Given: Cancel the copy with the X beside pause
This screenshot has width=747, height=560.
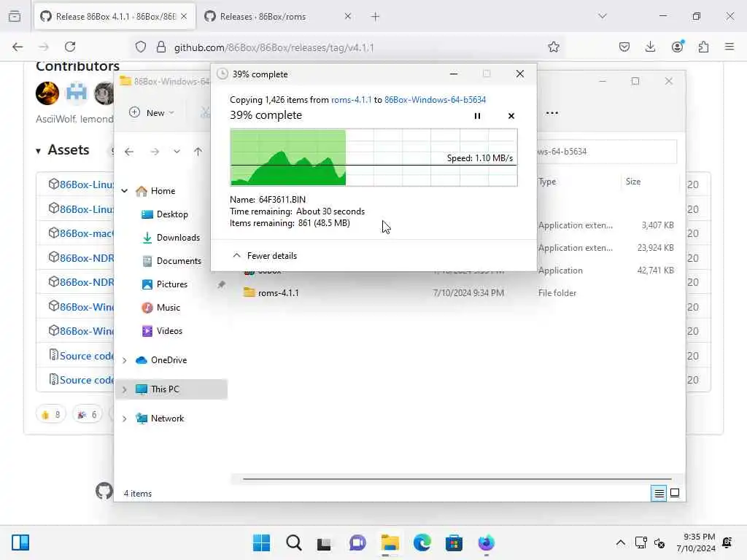Looking at the screenshot, I should click(511, 116).
